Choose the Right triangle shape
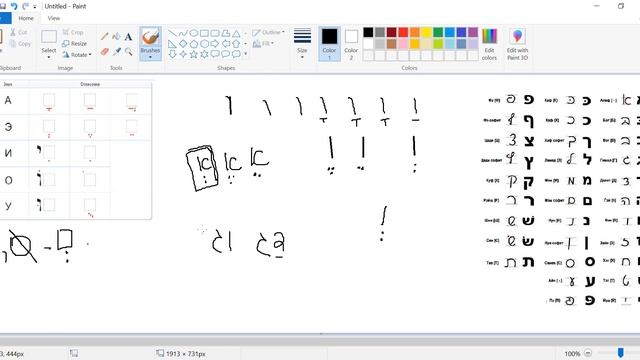 [173, 44]
